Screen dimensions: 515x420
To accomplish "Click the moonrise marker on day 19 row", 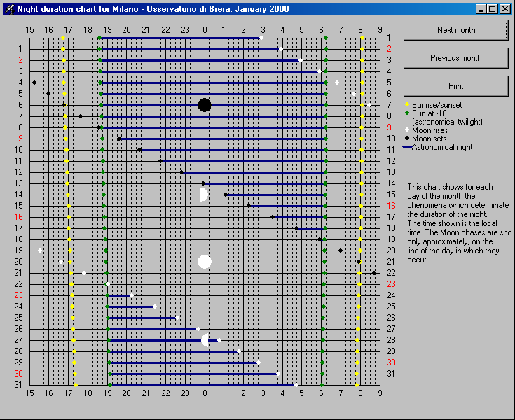I will (x=40, y=251).
